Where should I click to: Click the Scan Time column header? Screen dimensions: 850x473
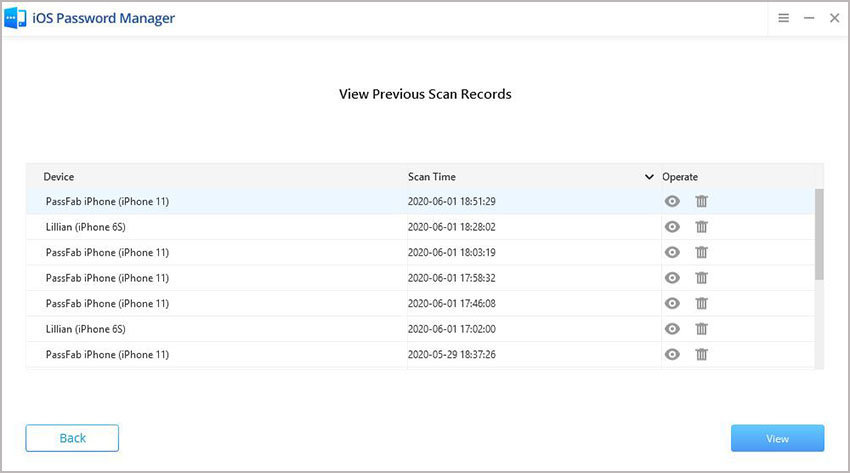[432, 177]
